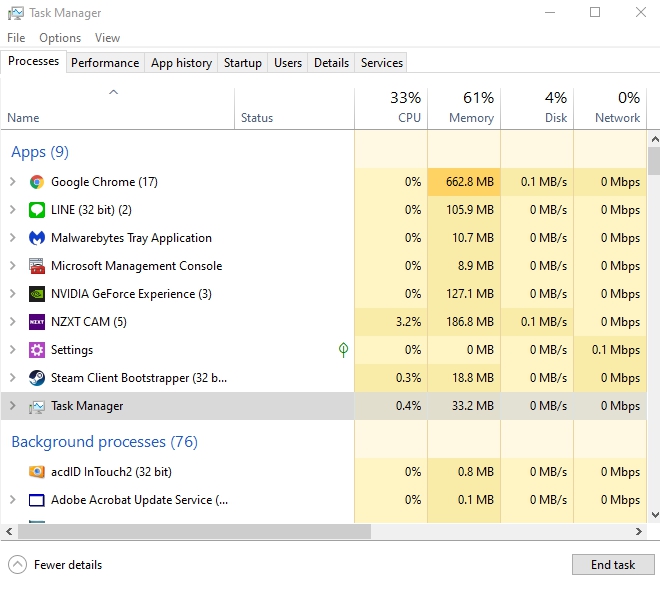Click the Apps (9) group header
Image resolution: width=660 pixels, height=589 pixels.
(40, 152)
